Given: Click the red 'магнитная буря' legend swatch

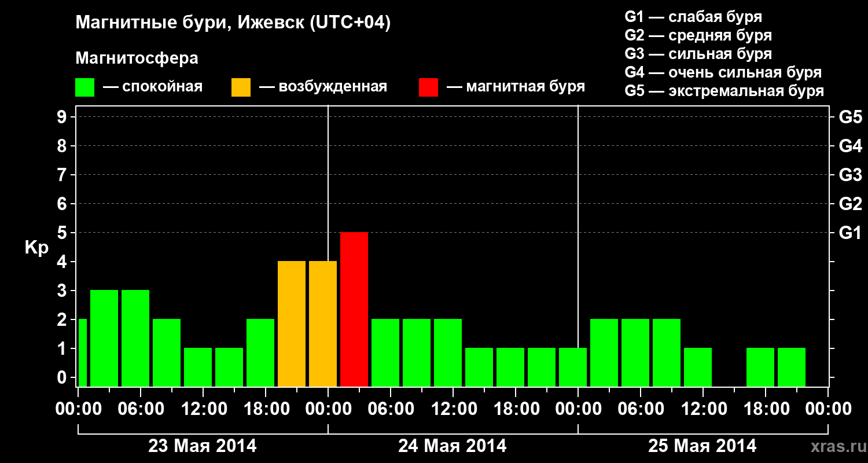Looking at the screenshot, I should tap(429, 87).
